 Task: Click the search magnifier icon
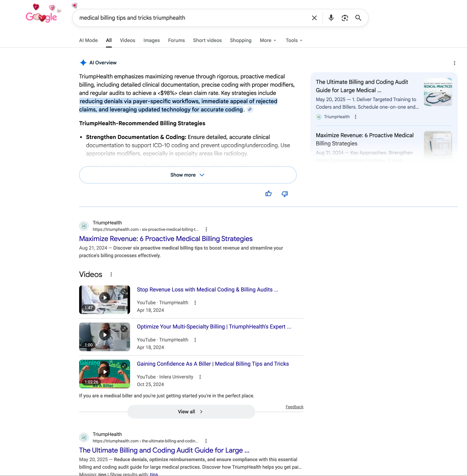358,18
